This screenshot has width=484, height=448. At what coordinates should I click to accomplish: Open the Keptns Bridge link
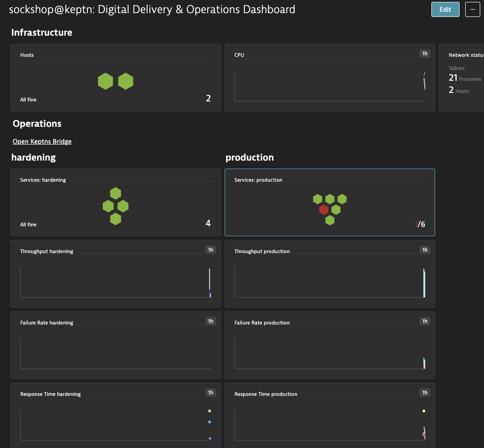tap(42, 141)
